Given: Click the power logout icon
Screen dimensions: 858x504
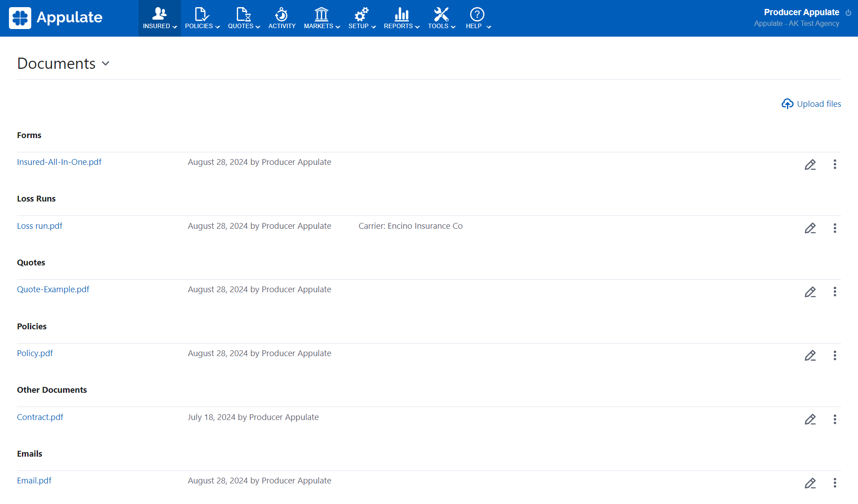Looking at the screenshot, I should (848, 13).
